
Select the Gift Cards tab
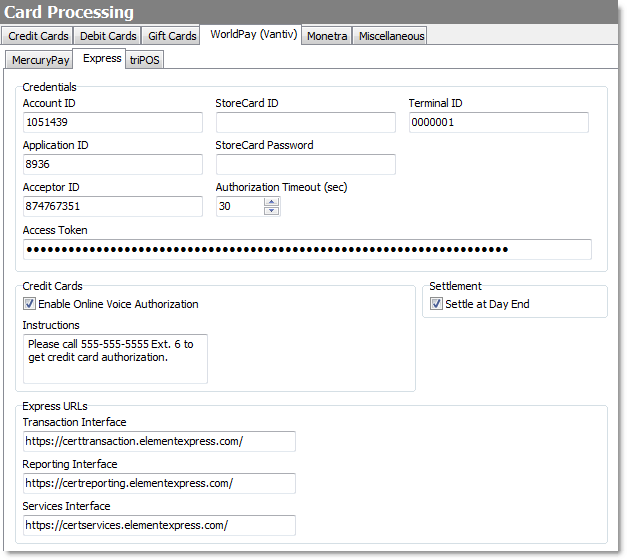pyautogui.click(x=172, y=36)
